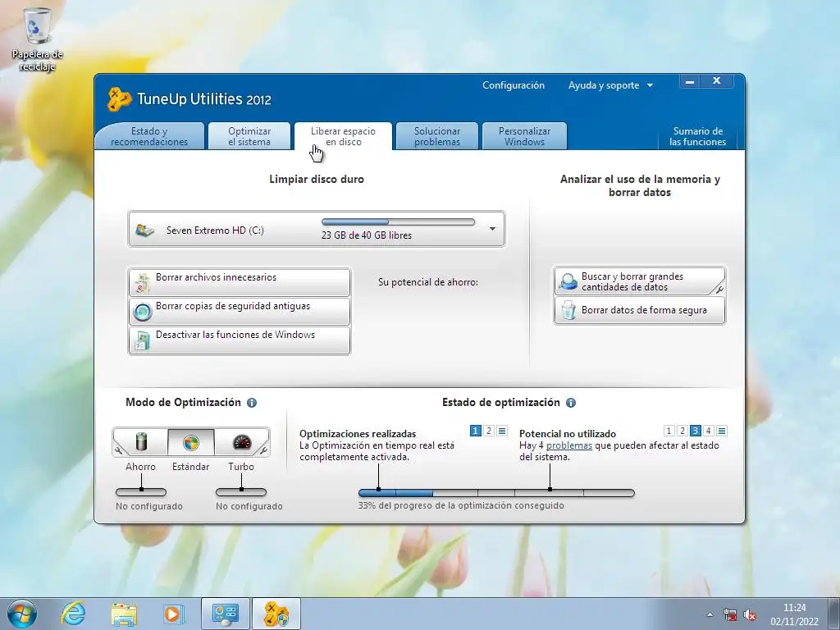Activate Ahorro economy mode
Image resolution: width=840 pixels, height=630 pixels.
[141, 442]
